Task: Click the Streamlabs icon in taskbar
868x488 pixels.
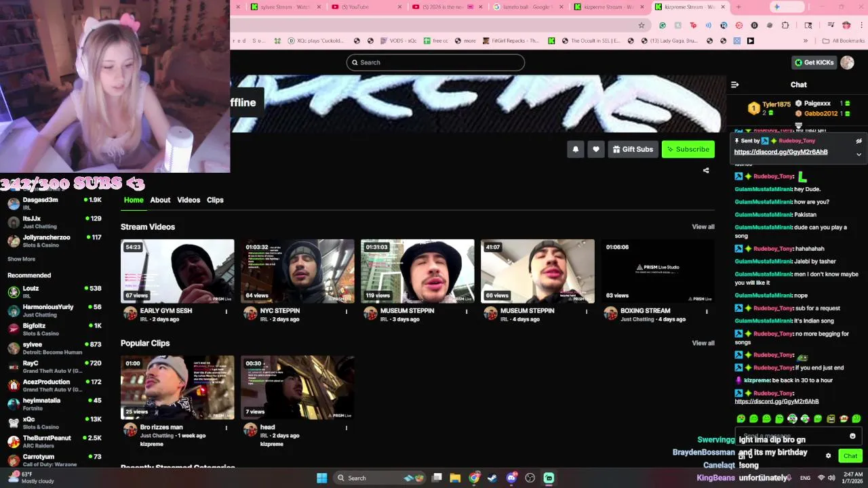Action: (x=549, y=478)
